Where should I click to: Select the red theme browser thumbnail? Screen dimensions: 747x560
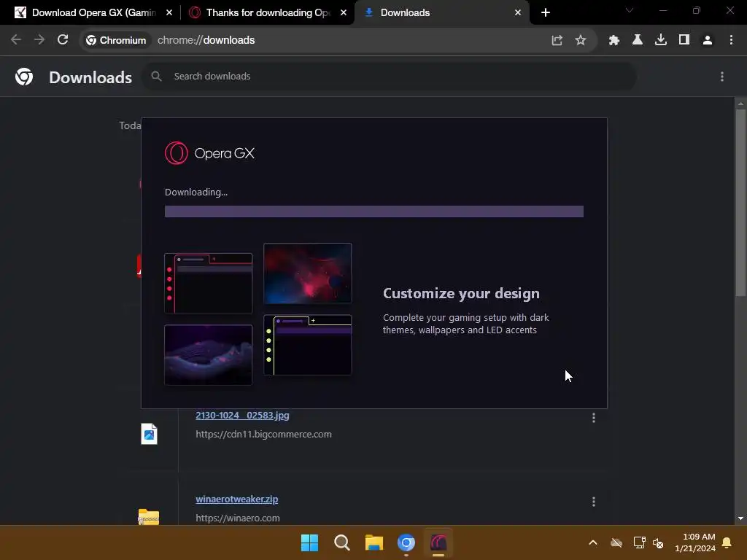(208, 284)
